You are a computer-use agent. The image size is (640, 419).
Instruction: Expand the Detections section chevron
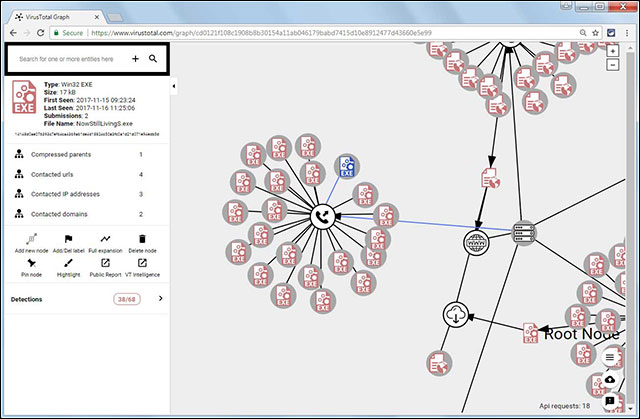(x=161, y=299)
